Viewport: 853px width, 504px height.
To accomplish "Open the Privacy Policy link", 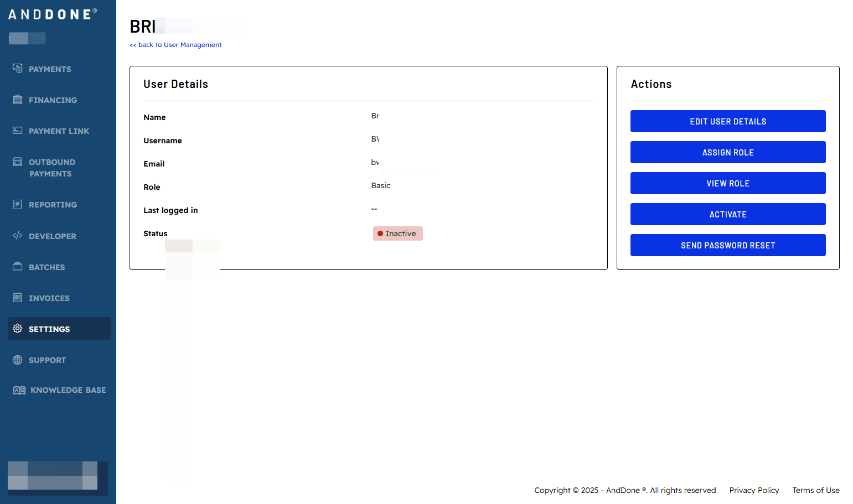I will [754, 490].
